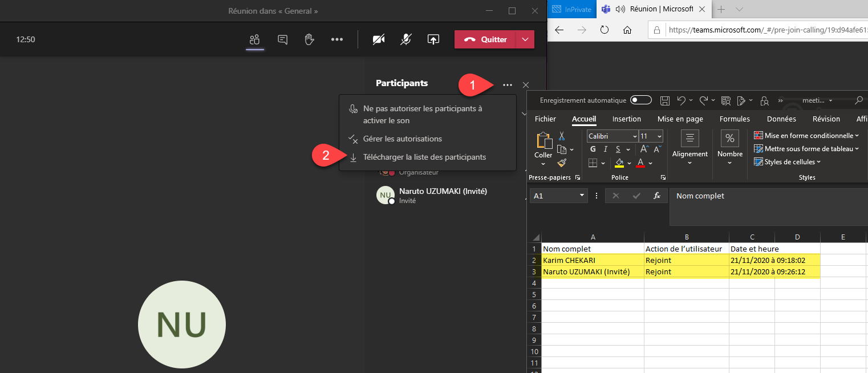Undo the last action in Excel
This screenshot has height=373, width=868.
680,100
